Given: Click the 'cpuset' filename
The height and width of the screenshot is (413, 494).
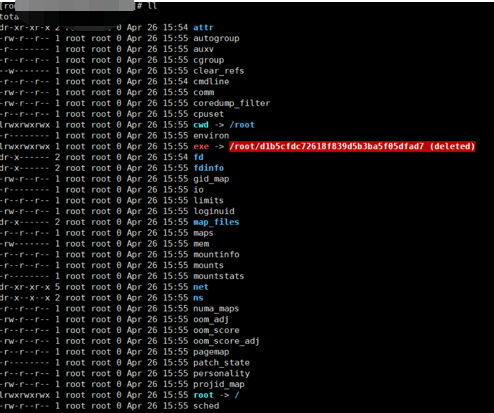Looking at the screenshot, I should (209, 114).
